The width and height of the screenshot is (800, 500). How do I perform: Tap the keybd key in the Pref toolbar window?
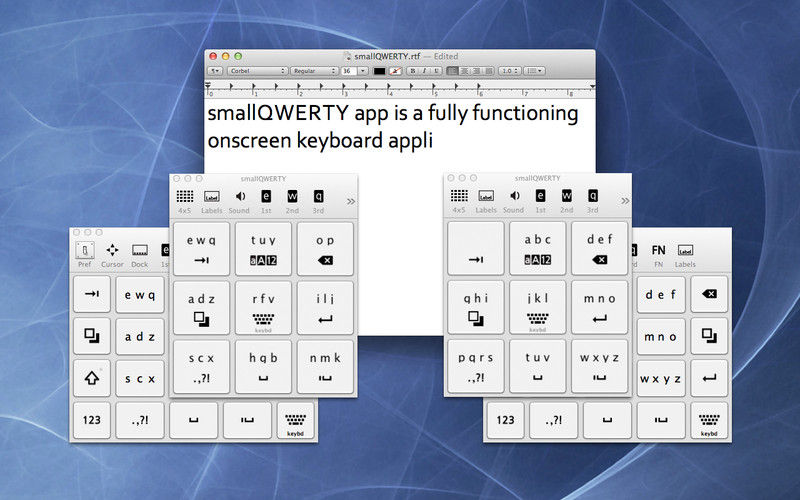[x=295, y=420]
